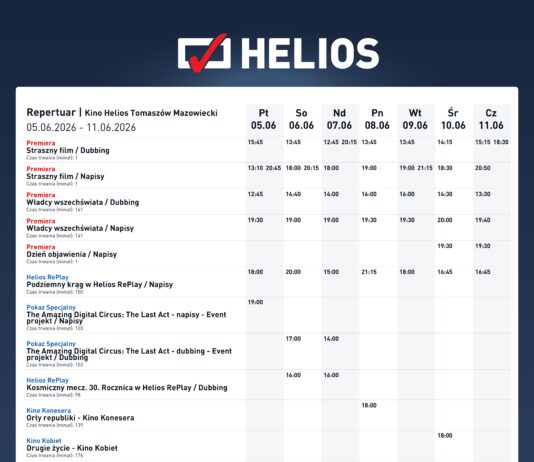The height and width of the screenshot is (462, 534).
Task: Select 12:45 Friday Władcy wszechświata Dubbing showtime
Action: tap(255, 194)
